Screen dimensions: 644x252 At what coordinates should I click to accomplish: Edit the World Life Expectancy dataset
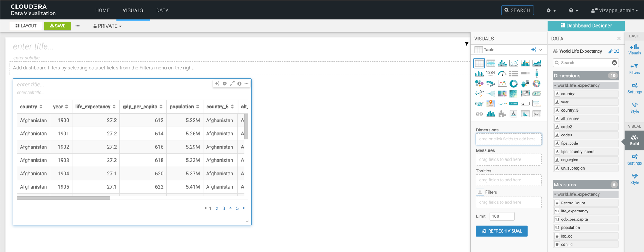tap(610, 51)
